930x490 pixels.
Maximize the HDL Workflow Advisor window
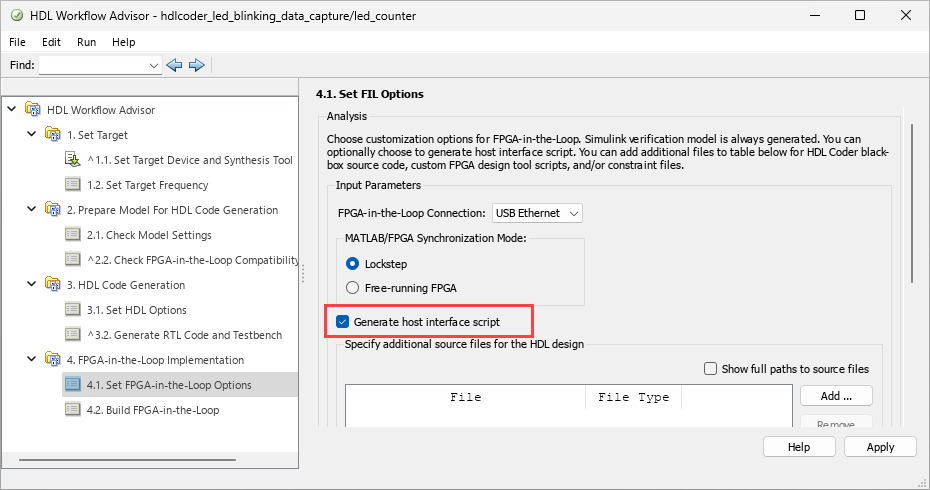[x=860, y=15]
